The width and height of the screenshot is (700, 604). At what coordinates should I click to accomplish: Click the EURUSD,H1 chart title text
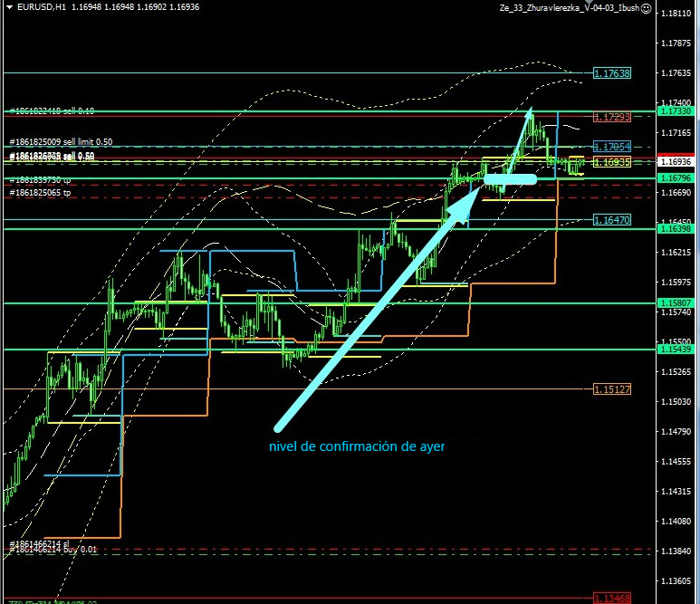click(36, 6)
